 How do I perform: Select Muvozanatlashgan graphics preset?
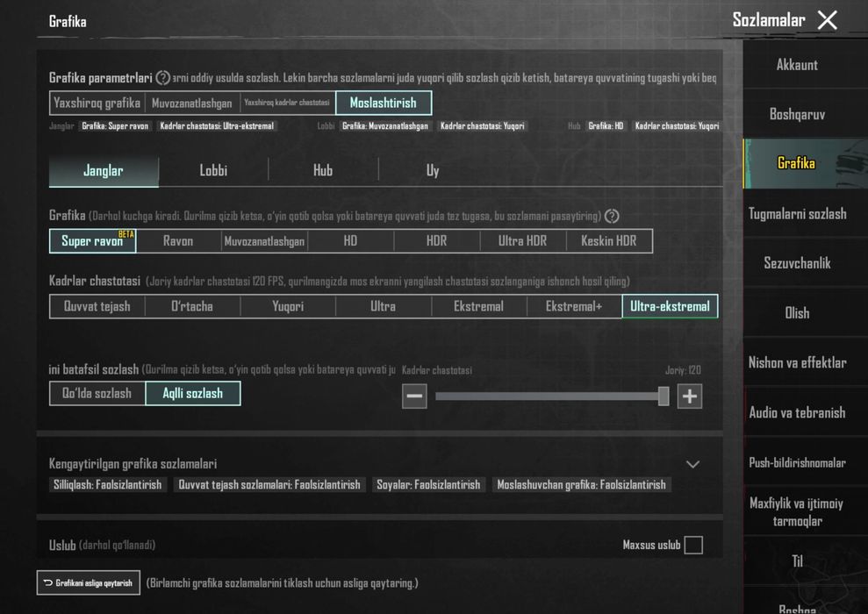(x=192, y=103)
